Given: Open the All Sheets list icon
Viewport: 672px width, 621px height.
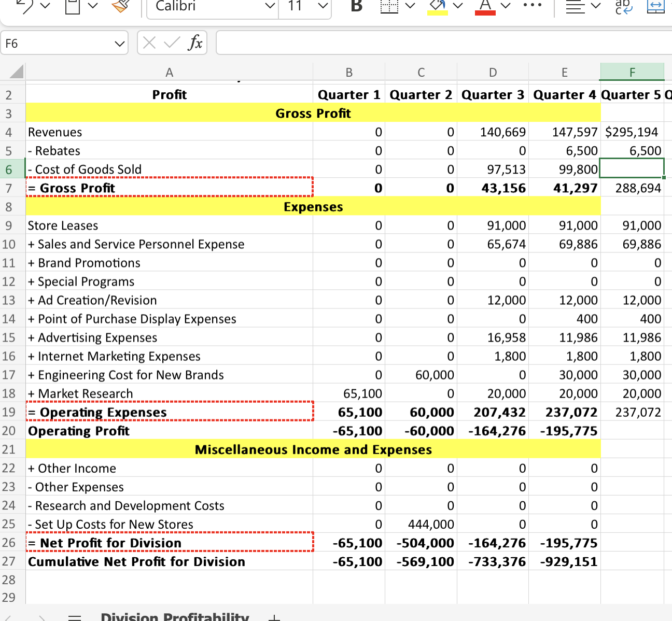Looking at the screenshot, I should [x=75, y=618].
